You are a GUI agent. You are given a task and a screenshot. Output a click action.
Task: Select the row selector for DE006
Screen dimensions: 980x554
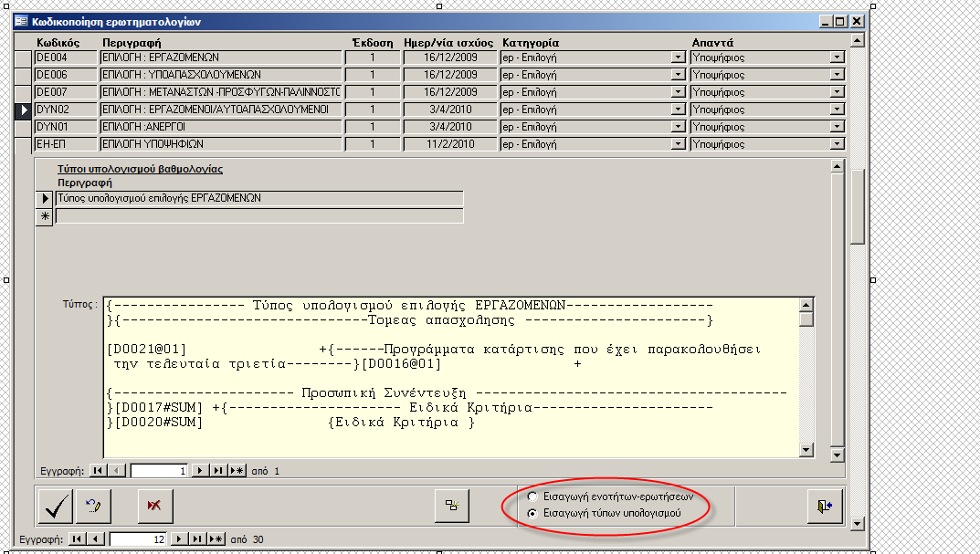(x=25, y=75)
